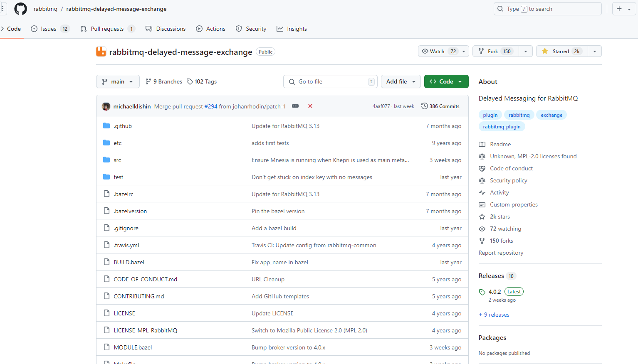The image size is (638, 364).
Task: Click the failed status X icon on latest commit
Action: [310, 106]
